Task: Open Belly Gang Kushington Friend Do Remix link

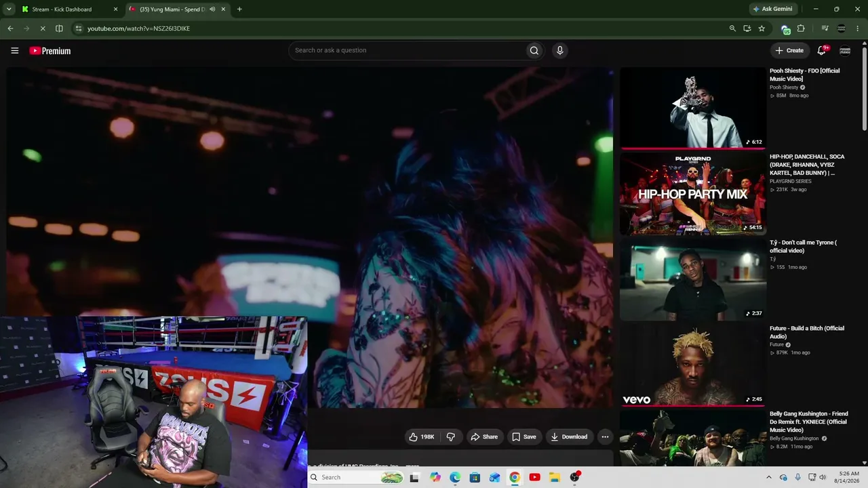Action: (x=809, y=422)
